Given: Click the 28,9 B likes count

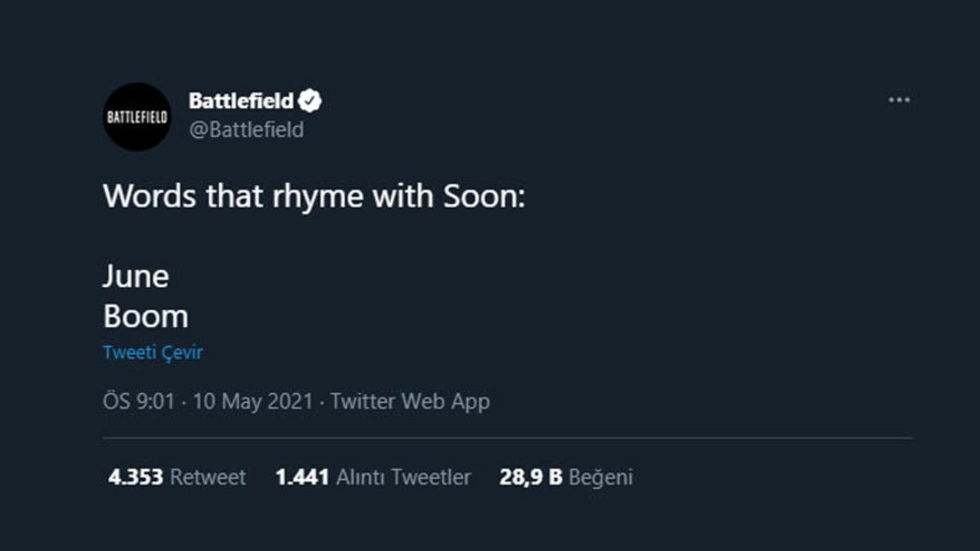Looking at the screenshot, I should coord(531,478).
